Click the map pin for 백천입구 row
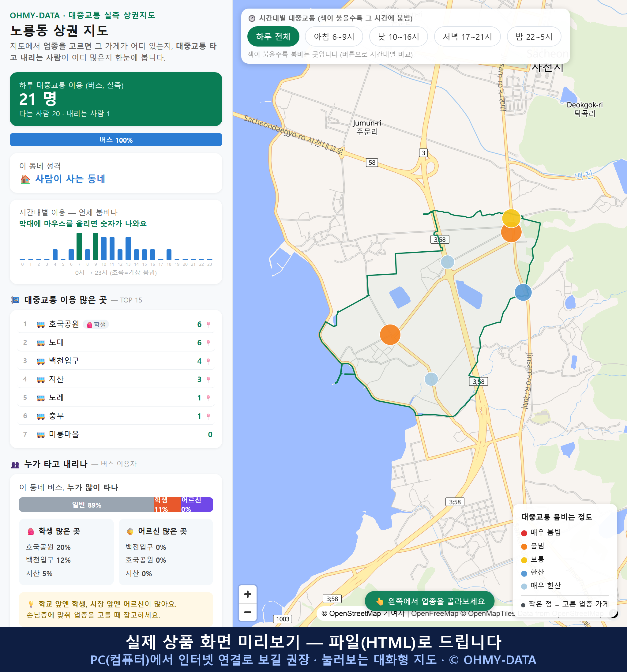The image size is (627, 672). tap(208, 361)
